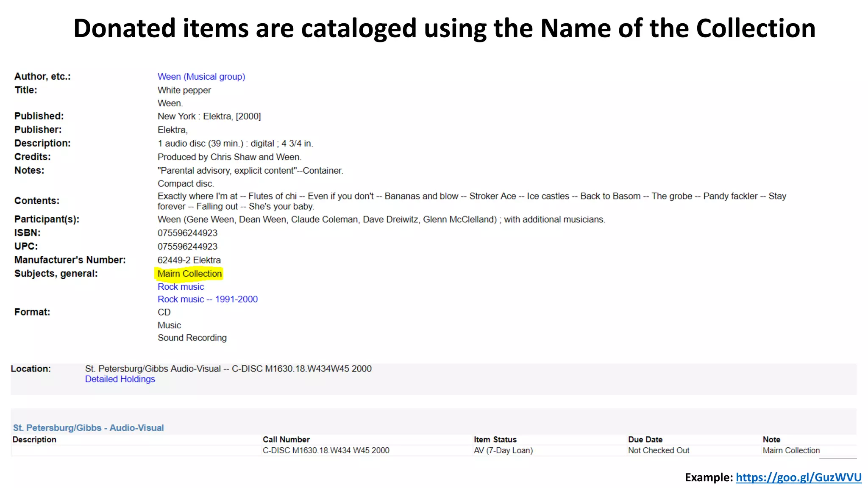Open the Rock music subject link
The image size is (868, 488).
[x=181, y=287]
